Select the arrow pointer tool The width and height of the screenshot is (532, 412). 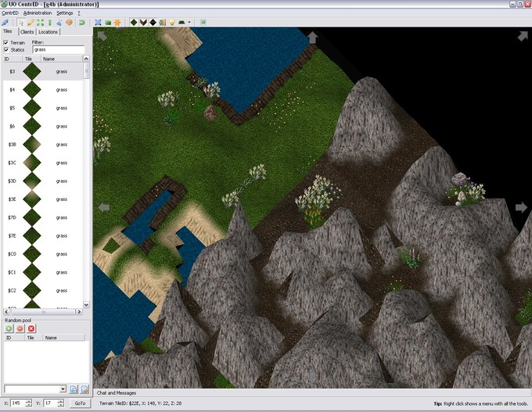tap(21, 22)
